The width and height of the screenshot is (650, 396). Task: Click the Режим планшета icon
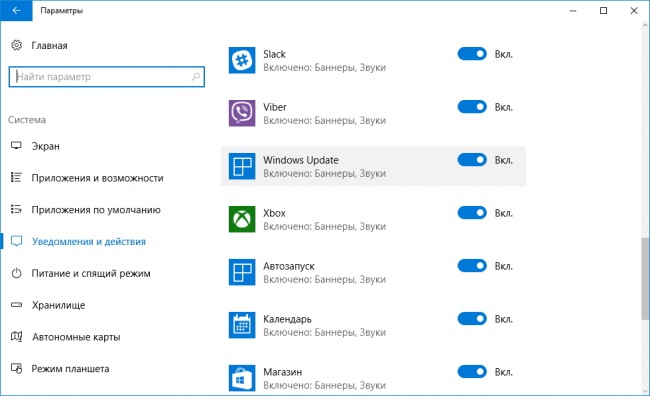tap(16, 368)
